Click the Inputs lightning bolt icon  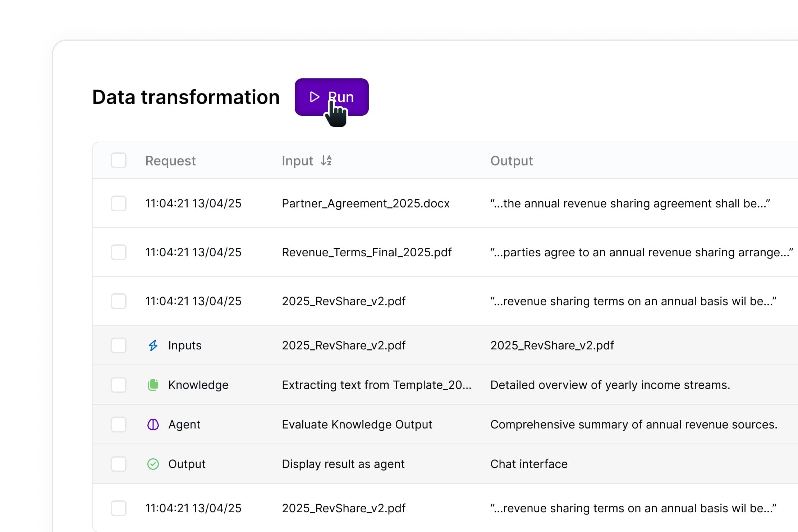point(153,345)
